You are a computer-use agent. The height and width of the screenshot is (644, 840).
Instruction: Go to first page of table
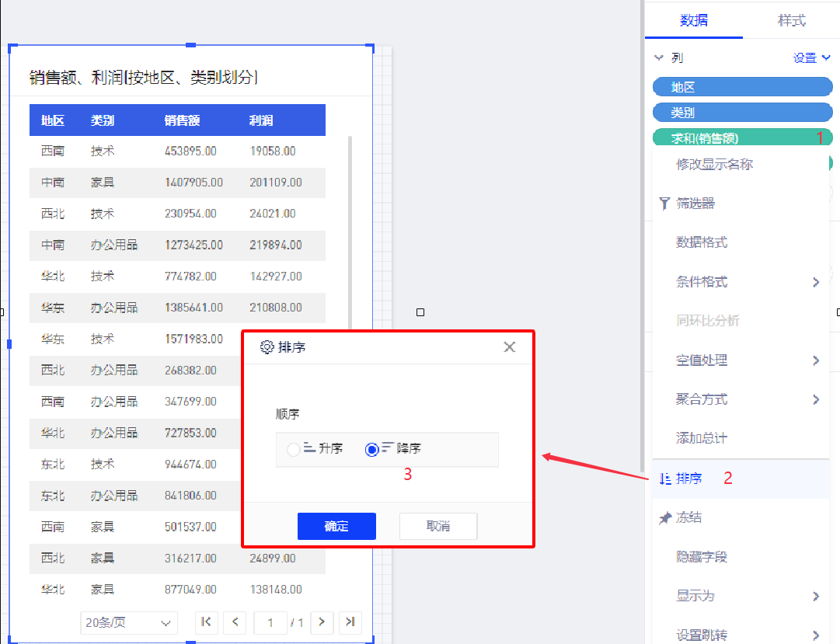coord(206,621)
